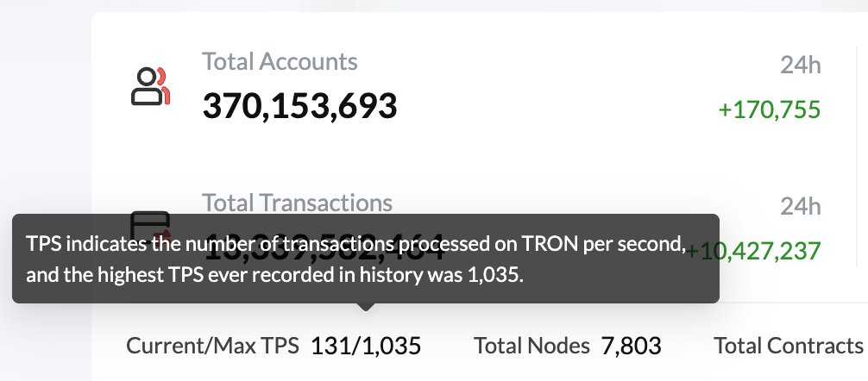Open the Total Transactions label
This screenshot has width=868, height=381.
[297, 203]
